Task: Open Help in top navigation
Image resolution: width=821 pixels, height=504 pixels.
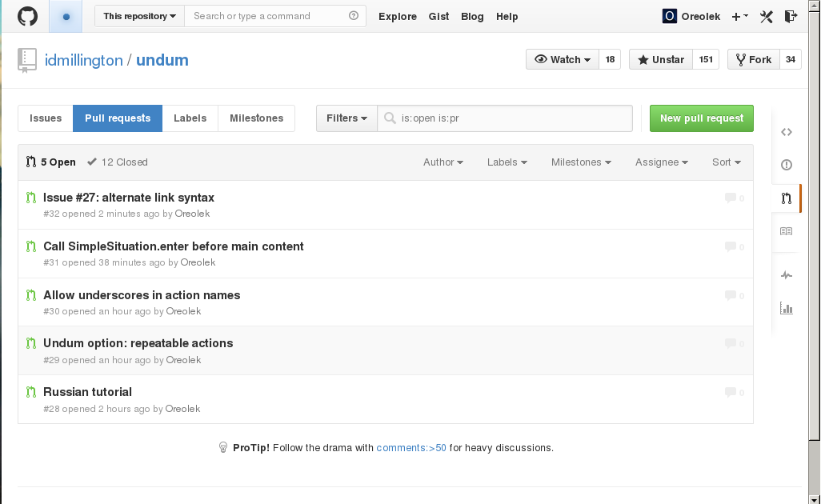Action: [x=507, y=16]
